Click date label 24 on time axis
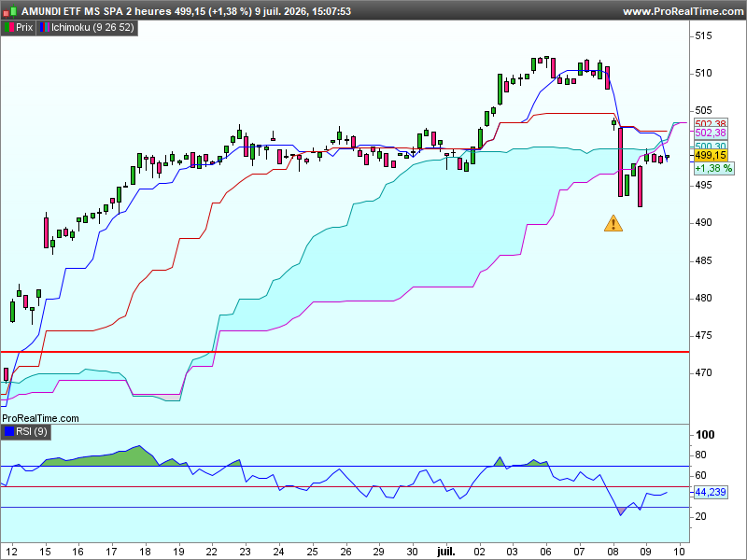 click(278, 552)
